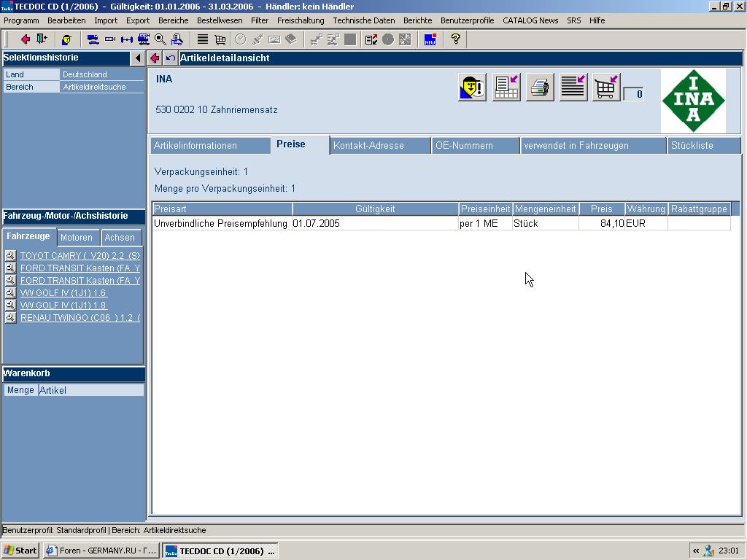Image resolution: width=747 pixels, height=560 pixels.
Task: Switch to the OE-Nummern tab
Action: coord(464,145)
